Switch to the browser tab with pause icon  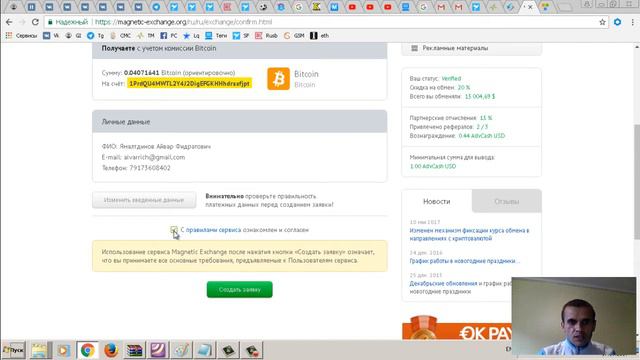[x=31, y=7]
